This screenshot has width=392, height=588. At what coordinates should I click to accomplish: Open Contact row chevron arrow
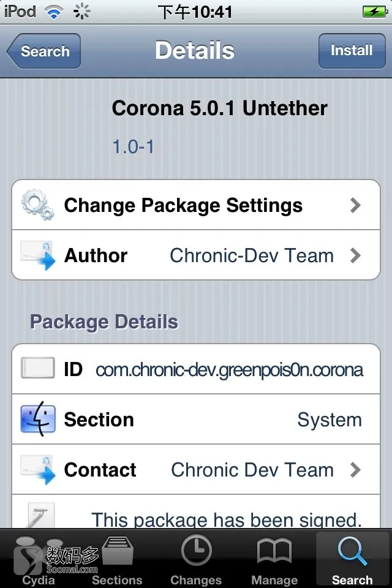[355, 470]
